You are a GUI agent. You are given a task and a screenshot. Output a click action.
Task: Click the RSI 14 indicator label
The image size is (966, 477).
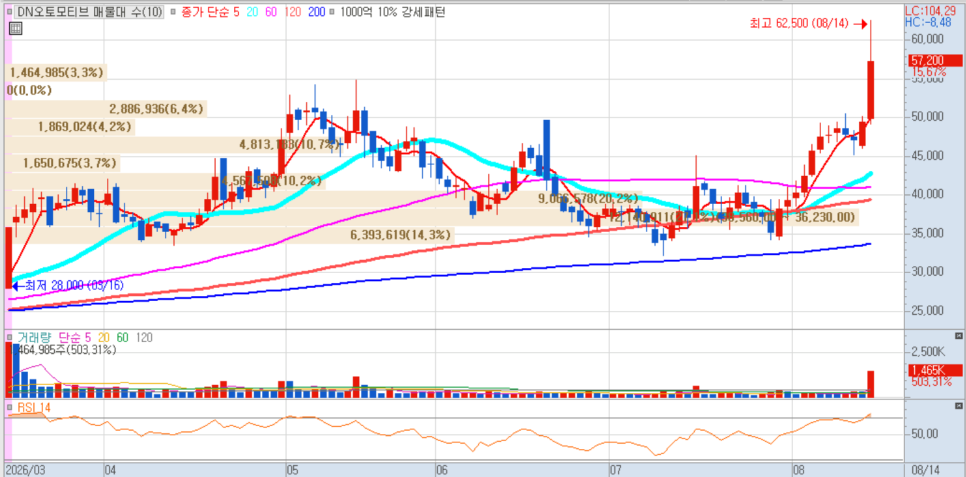tap(32, 407)
